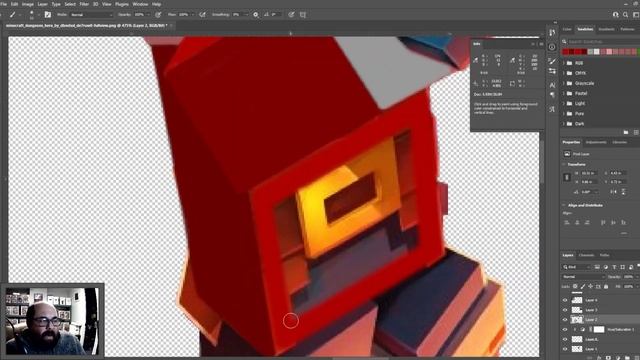
Task: Pick the white recent swatch
Action: tap(597, 52)
